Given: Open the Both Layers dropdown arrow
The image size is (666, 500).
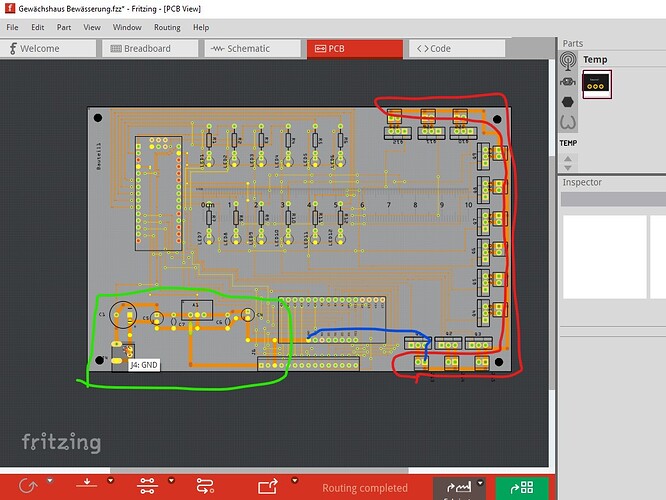Looking at the screenshot, I should coord(172,481).
